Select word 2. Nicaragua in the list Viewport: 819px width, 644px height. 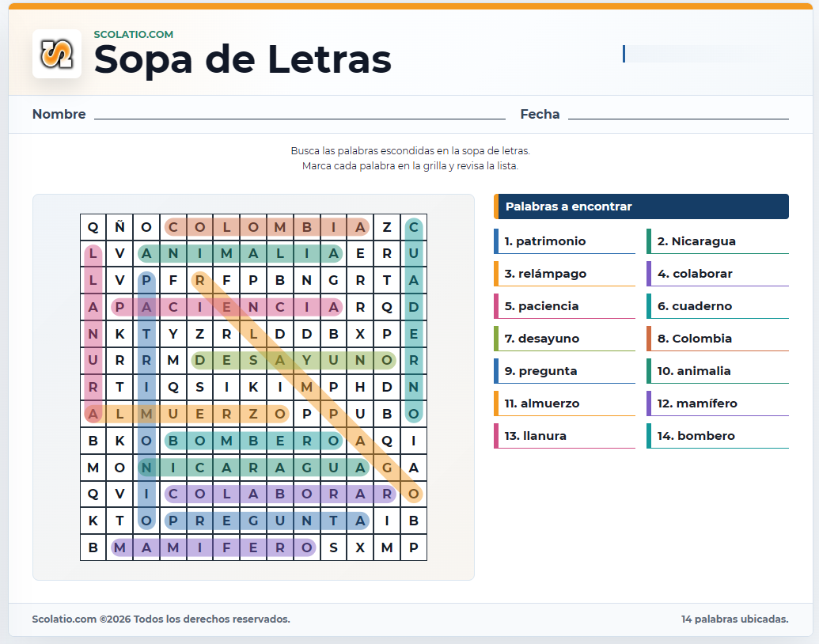point(718,241)
